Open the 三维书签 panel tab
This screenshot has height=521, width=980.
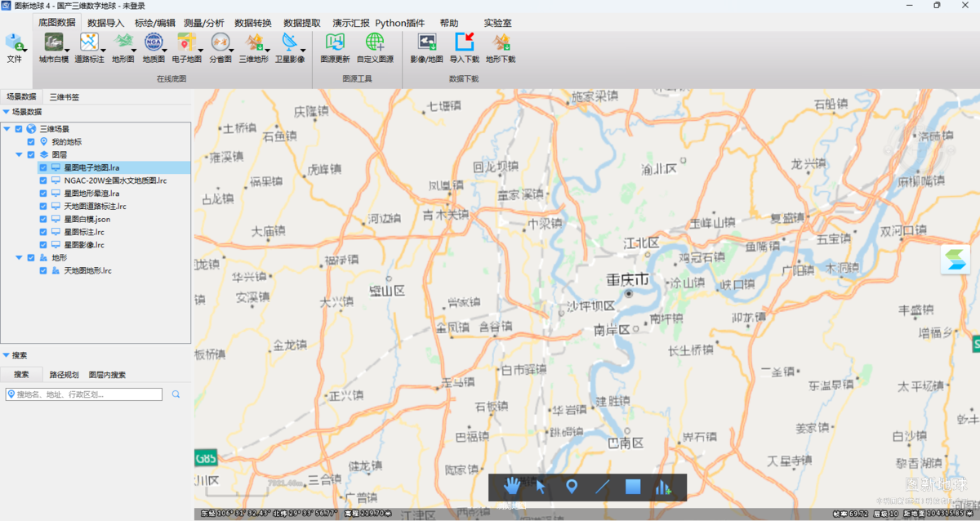click(65, 97)
